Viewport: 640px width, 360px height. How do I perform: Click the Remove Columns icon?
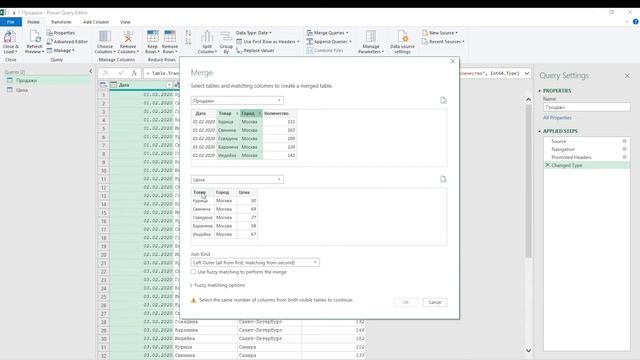[x=128, y=37]
